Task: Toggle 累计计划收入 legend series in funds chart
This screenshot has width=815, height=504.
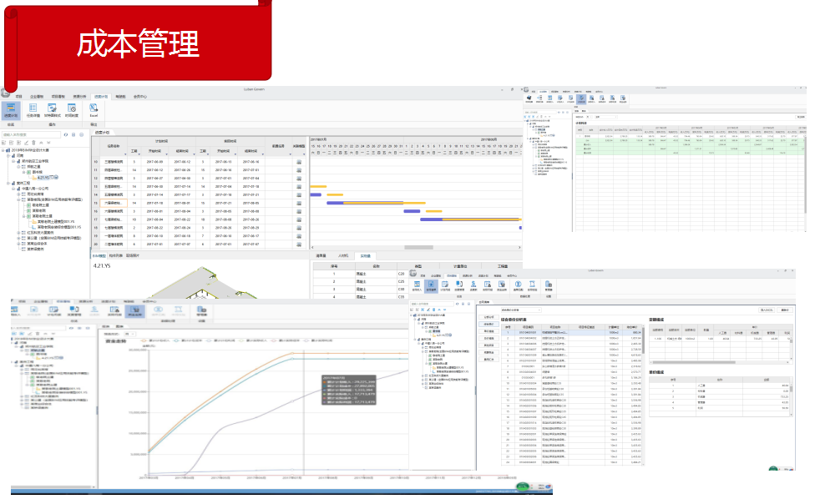Action: point(156,340)
